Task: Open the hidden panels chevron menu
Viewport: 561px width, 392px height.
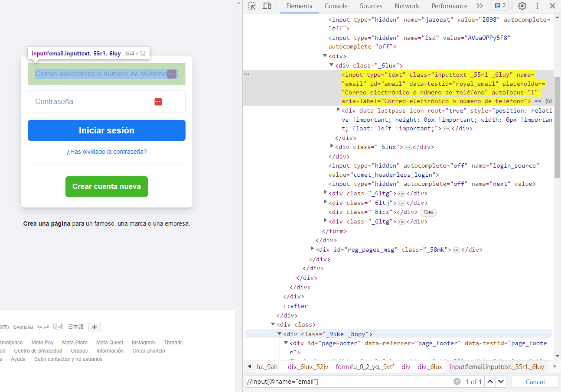Action: click(x=479, y=6)
